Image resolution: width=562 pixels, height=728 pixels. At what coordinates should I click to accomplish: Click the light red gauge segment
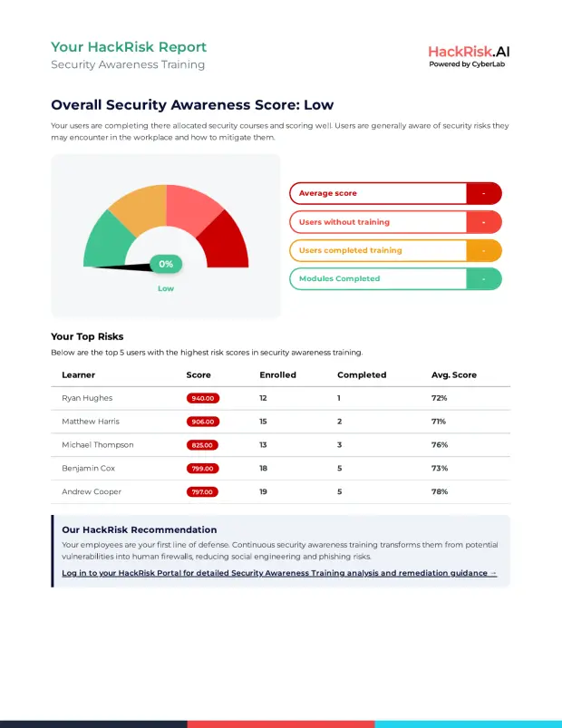(x=192, y=208)
